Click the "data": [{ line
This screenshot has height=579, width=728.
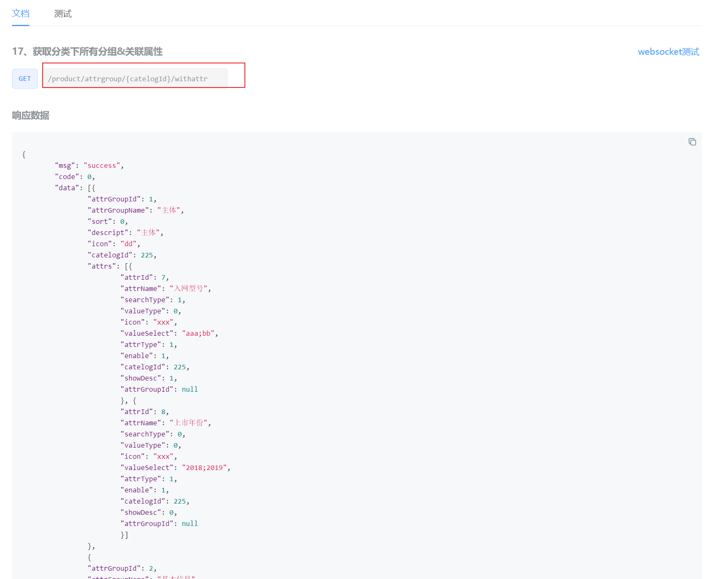click(x=75, y=188)
